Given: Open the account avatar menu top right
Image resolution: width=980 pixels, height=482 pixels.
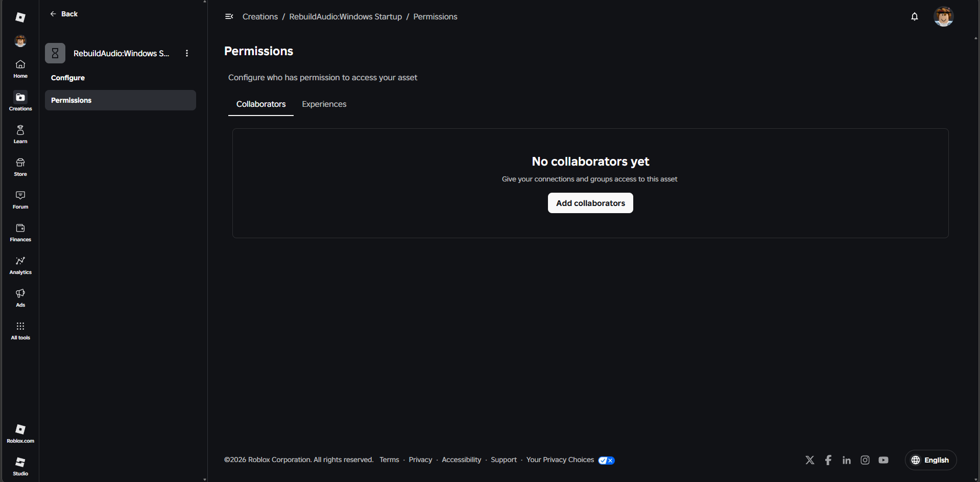Looking at the screenshot, I should (x=944, y=17).
